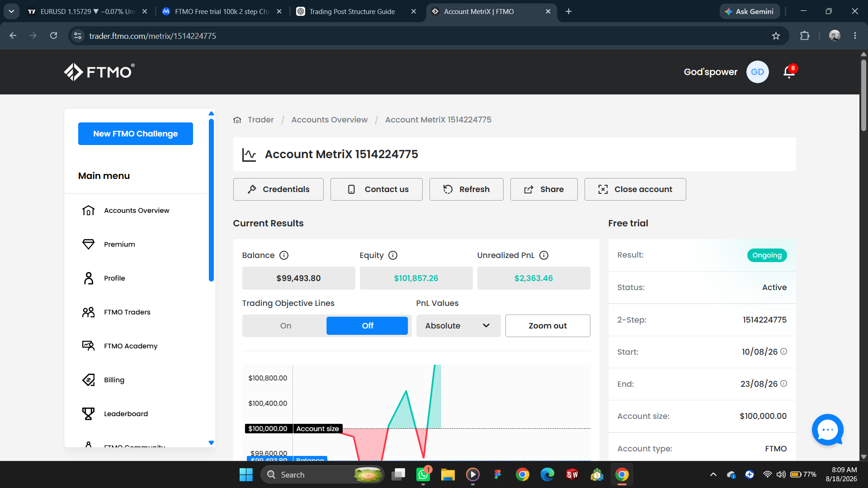Open Profile in main menu
Screen dimensions: 868x488
pyautogui.click(x=114, y=278)
